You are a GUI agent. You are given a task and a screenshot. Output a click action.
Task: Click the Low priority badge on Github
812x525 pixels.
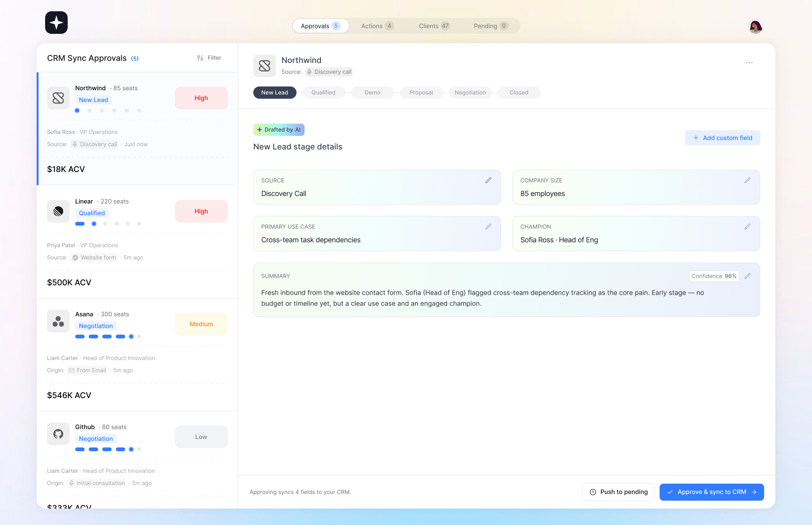pos(201,437)
